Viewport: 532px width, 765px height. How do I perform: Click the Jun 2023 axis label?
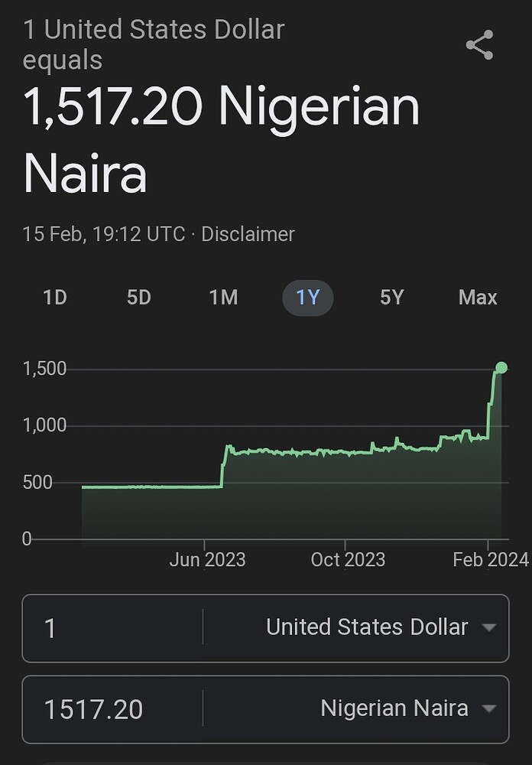pyautogui.click(x=207, y=560)
